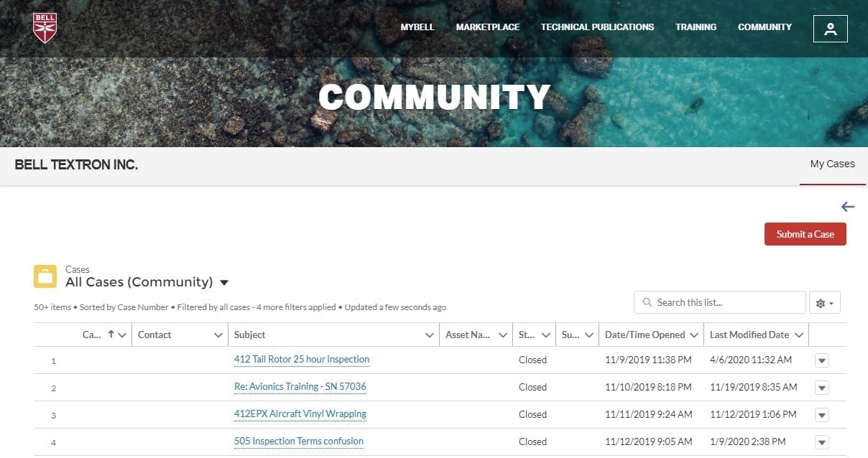Go to MYBELL in navigation
This screenshot has height=458, width=868.
point(417,27)
